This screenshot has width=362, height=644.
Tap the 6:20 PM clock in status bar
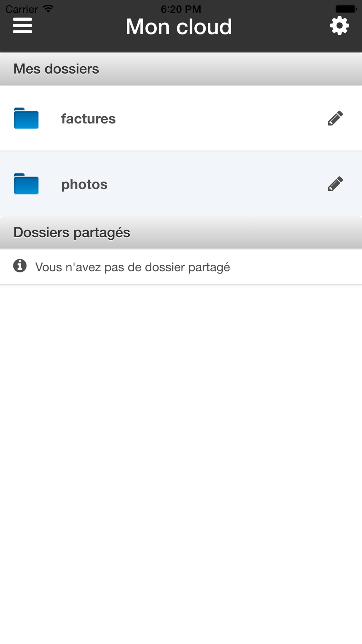click(x=181, y=9)
